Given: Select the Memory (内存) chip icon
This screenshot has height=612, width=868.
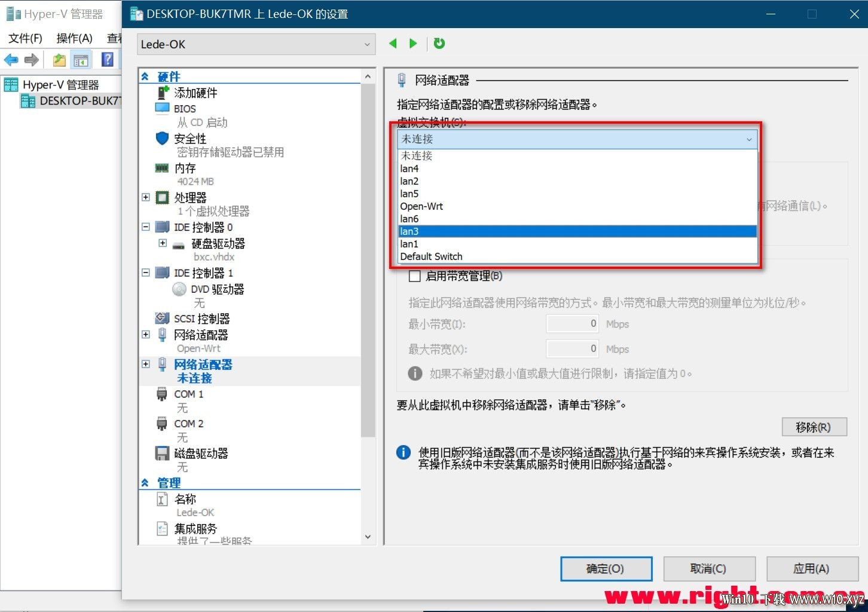Looking at the screenshot, I should pos(162,168).
